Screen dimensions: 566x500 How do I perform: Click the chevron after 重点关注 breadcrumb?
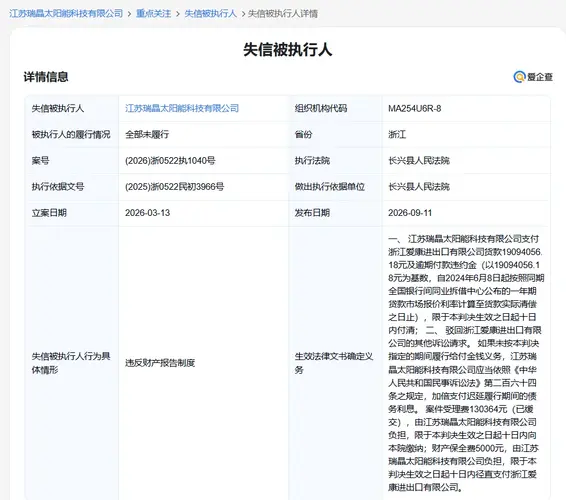[x=178, y=14]
